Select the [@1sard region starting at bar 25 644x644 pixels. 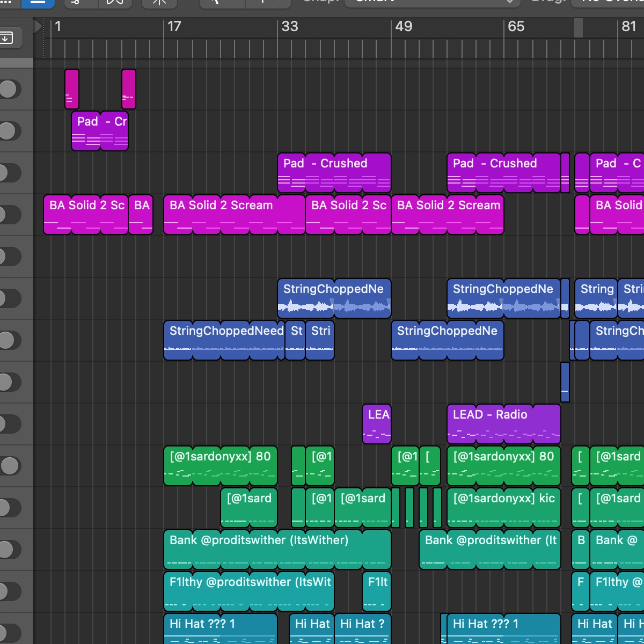[x=249, y=508]
